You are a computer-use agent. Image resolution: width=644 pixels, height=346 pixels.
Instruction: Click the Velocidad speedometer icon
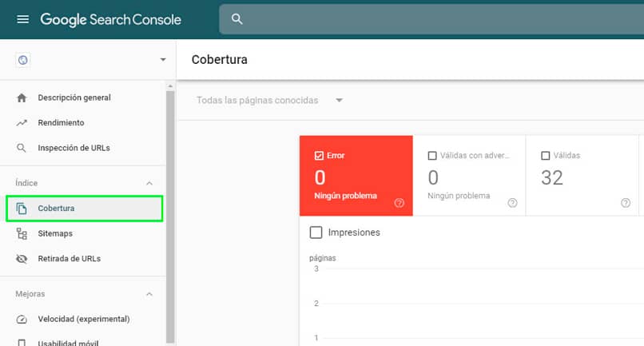[22, 320]
